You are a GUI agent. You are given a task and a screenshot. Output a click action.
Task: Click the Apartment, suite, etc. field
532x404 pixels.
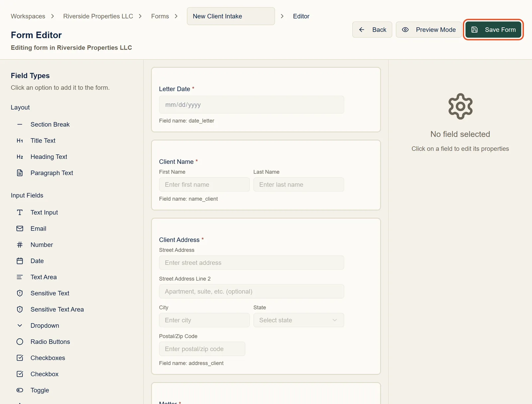click(251, 291)
